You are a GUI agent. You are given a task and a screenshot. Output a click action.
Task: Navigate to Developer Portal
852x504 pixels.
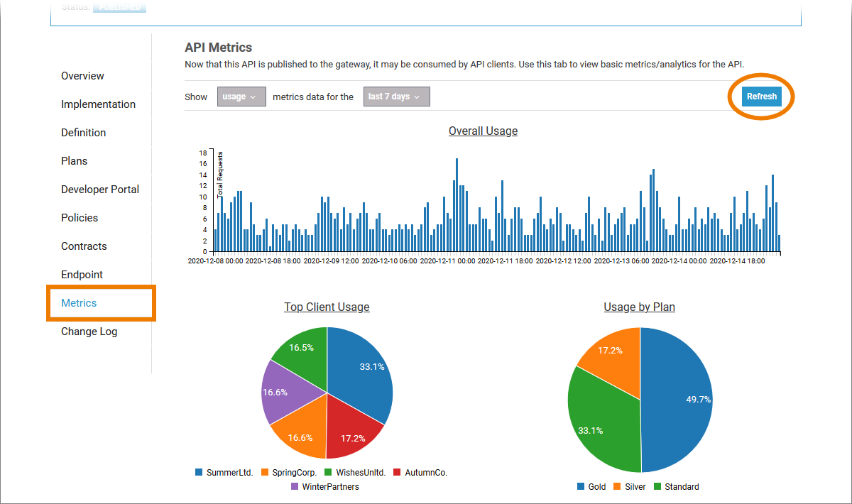[x=100, y=190]
